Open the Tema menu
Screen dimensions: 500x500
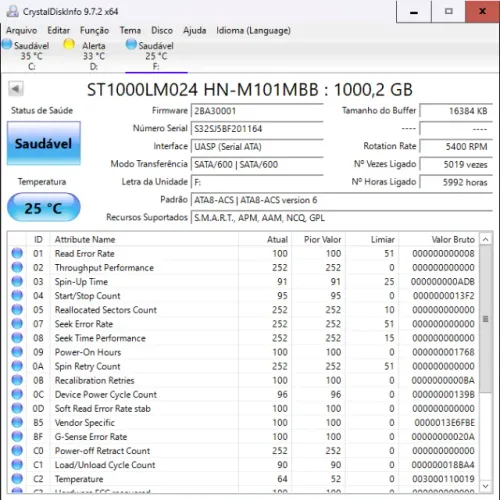coord(130,31)
